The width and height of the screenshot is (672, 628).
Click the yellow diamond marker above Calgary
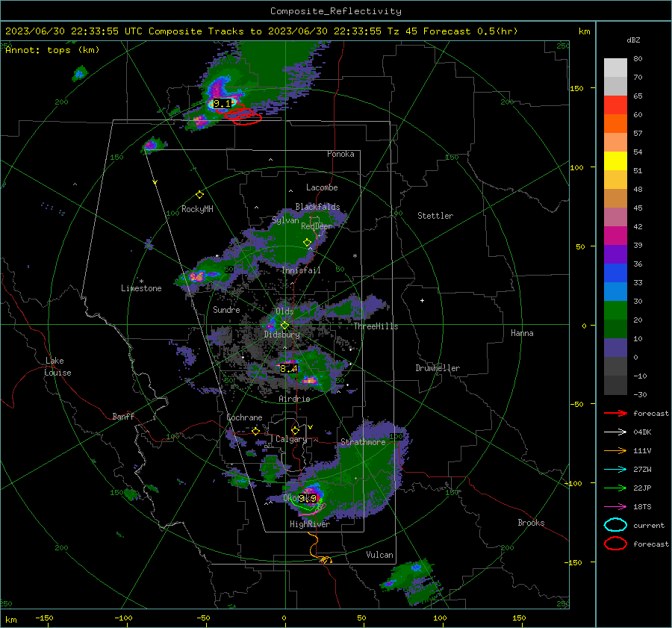(295, 430)
